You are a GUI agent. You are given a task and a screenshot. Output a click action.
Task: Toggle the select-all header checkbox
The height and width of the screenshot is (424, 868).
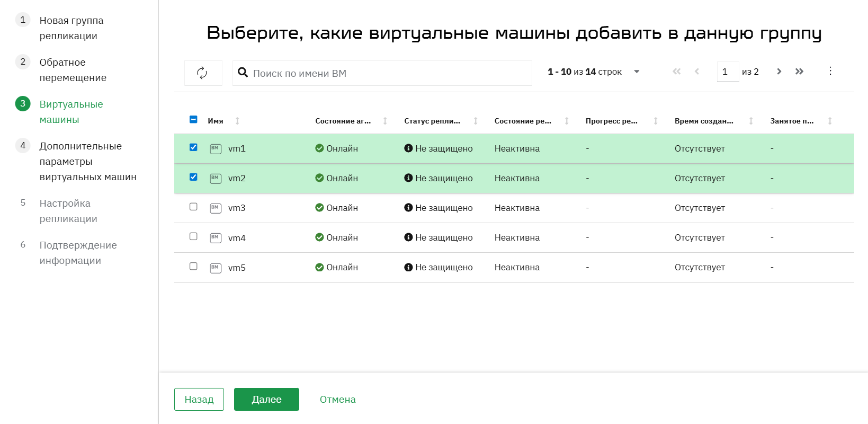(193, 120)
